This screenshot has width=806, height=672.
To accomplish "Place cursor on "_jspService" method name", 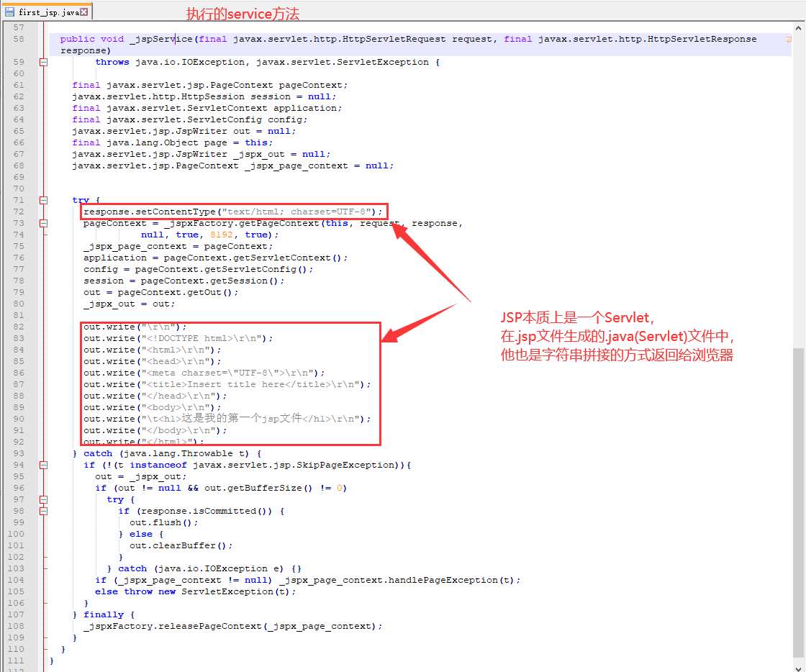I will pos(160,39).
